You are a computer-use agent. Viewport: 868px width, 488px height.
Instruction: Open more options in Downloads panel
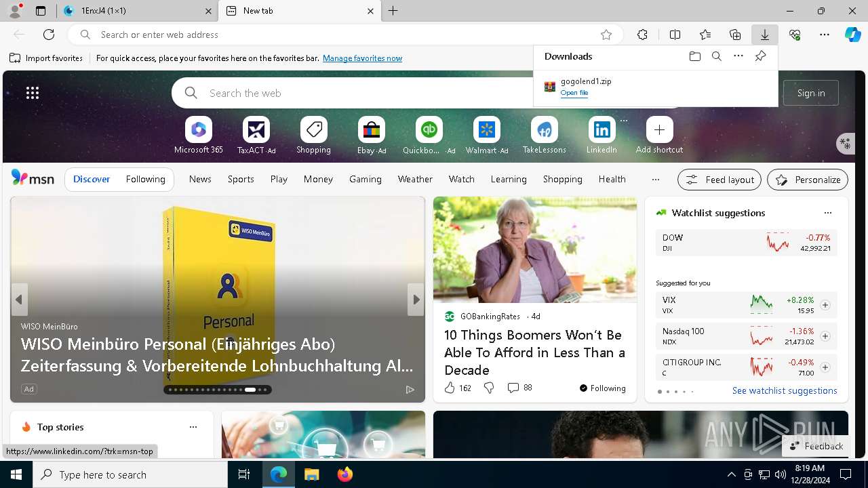pos(738,56)
